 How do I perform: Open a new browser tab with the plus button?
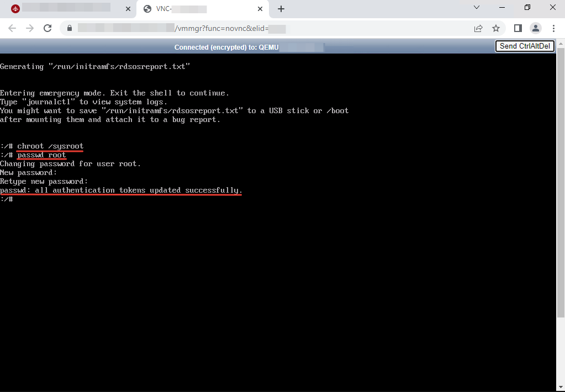(x=282, y=9)
